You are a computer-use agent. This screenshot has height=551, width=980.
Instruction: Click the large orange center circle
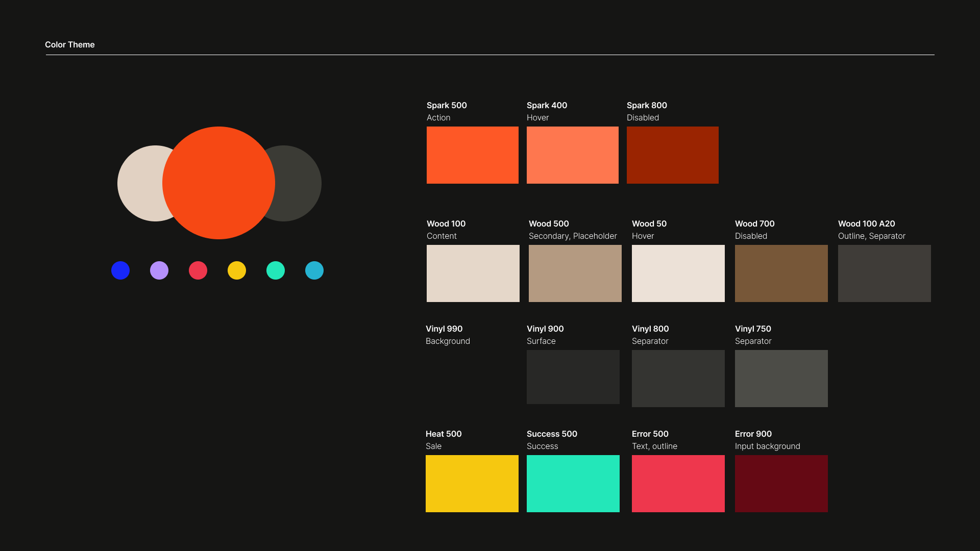click(x=218, y=183)
